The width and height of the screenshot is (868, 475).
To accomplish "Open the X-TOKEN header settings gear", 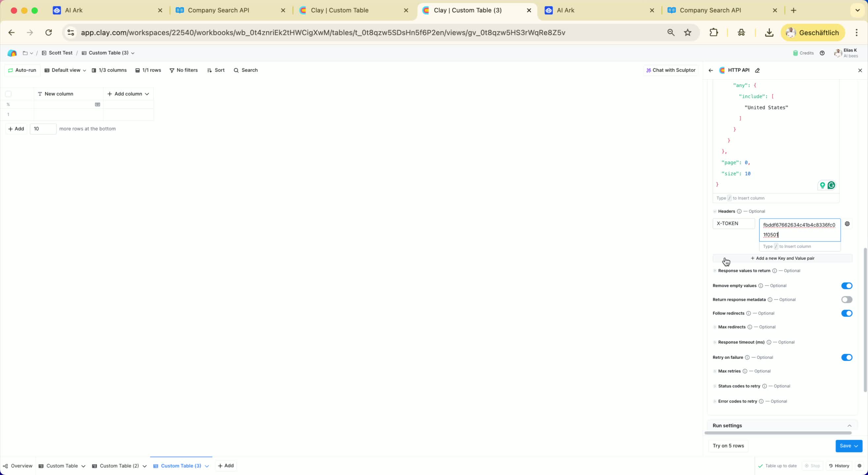I will click(x=847, y=224).
